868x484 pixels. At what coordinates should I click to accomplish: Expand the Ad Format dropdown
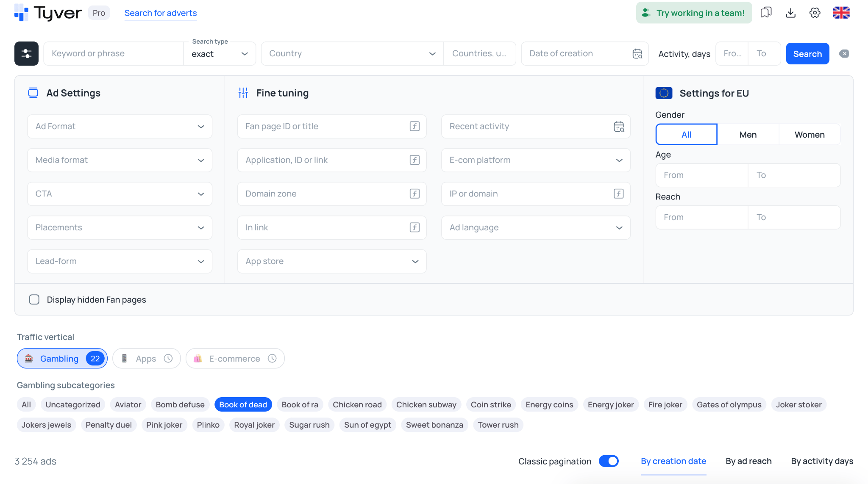tap(120, 126)
